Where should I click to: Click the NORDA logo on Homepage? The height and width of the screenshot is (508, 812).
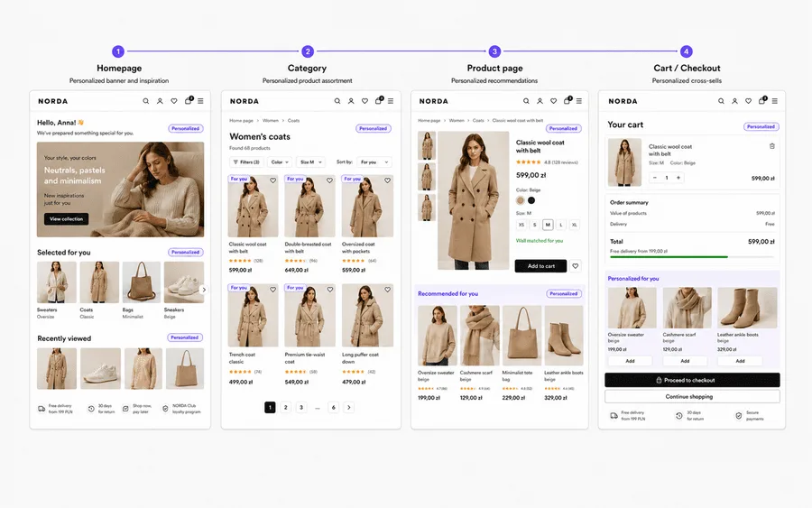(53, 101)
